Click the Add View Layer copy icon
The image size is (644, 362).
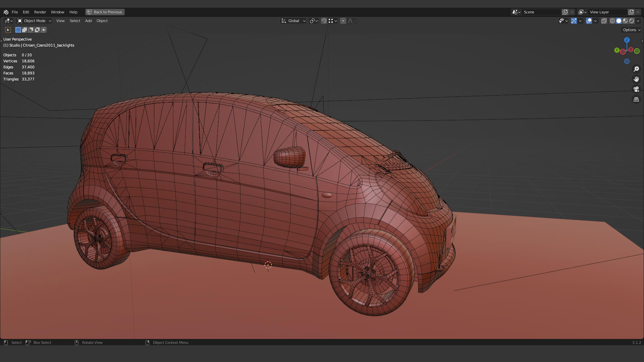click(x=631, y=12)
